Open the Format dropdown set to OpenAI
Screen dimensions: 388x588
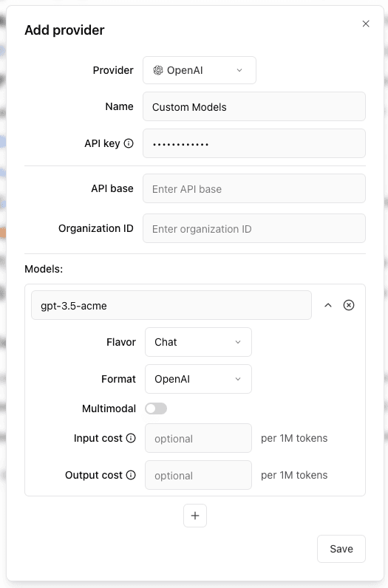[198, 379]
